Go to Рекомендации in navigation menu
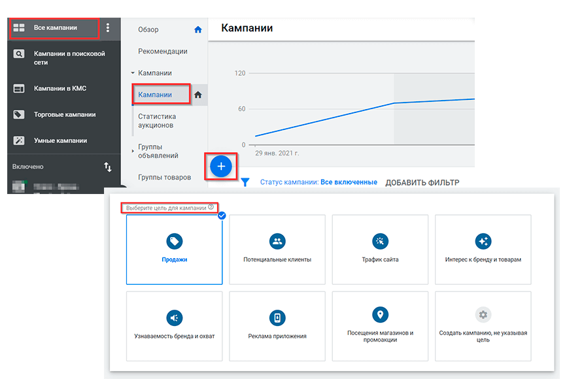The width and height of the screenshot is (567, 392). pos(163,52)
